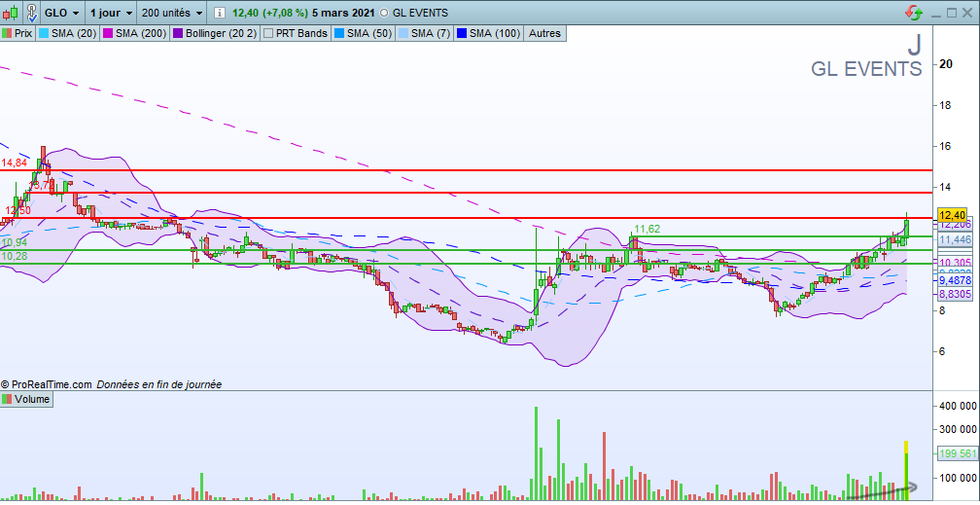Toggle the PRT Bands indicator
This screenshot has height=505, width=980.
click(296, 33)
